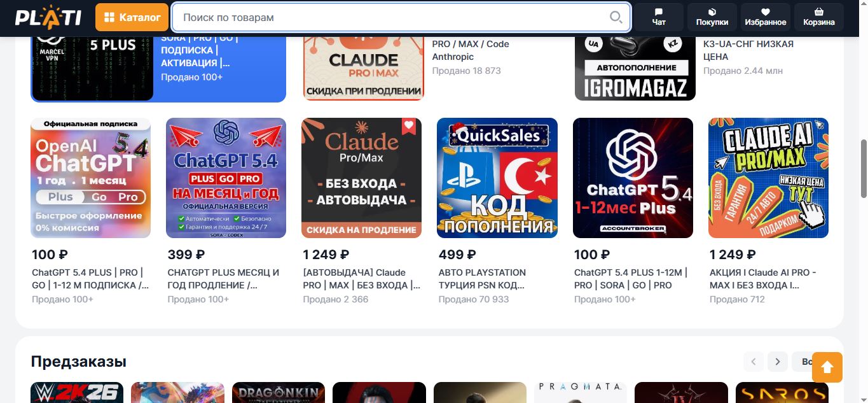Screen dimensions: 868x403
Task: Open the Claude Pro/Max БЕЗ ВХОДА thumbnail
Action: pos(362,178)
